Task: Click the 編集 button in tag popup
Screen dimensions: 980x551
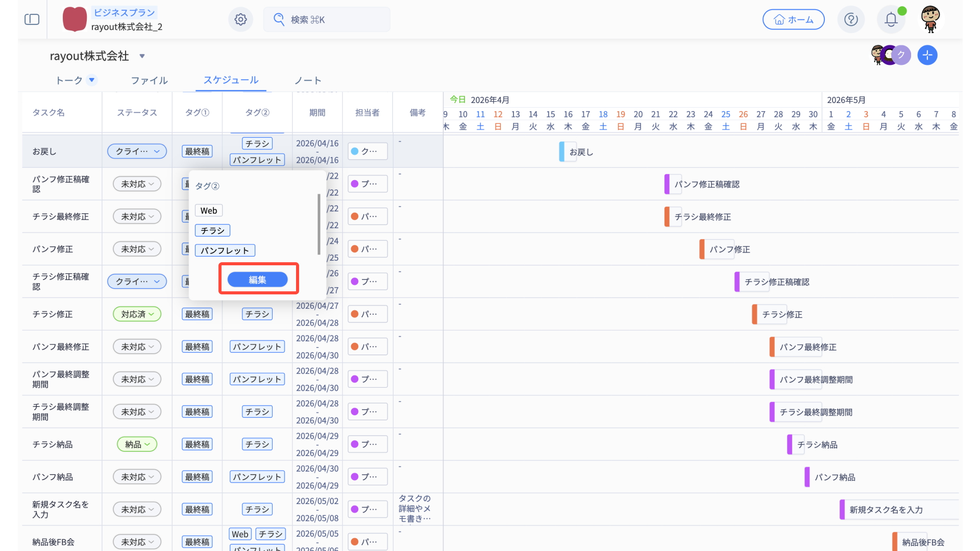Action: click(257, 280)
